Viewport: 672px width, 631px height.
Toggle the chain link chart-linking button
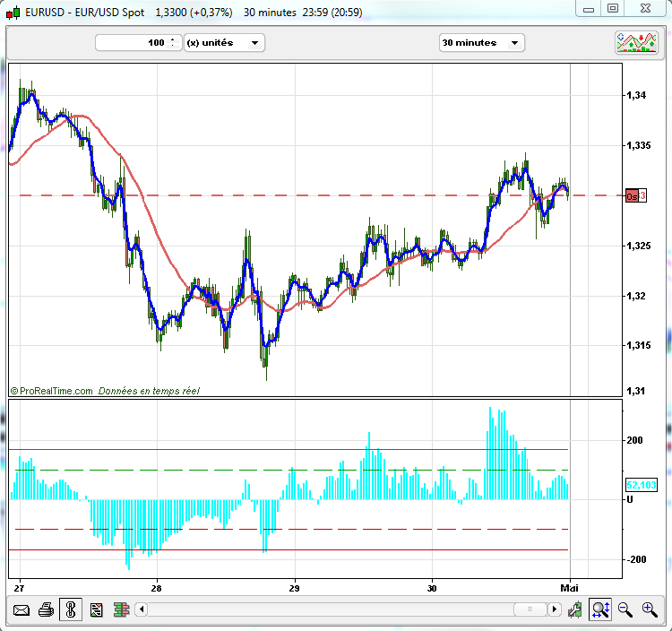coord(71,610)
